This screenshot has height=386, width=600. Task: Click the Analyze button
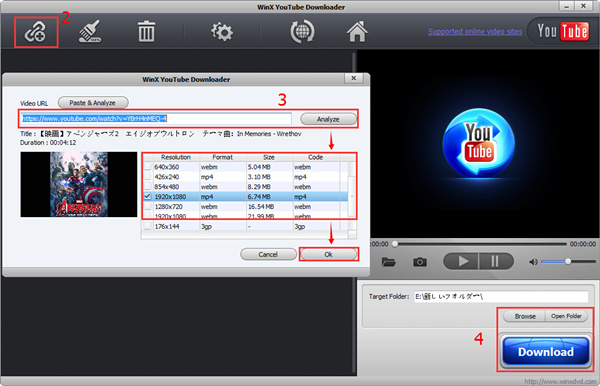pyautogui.click(x=328, y=119)
